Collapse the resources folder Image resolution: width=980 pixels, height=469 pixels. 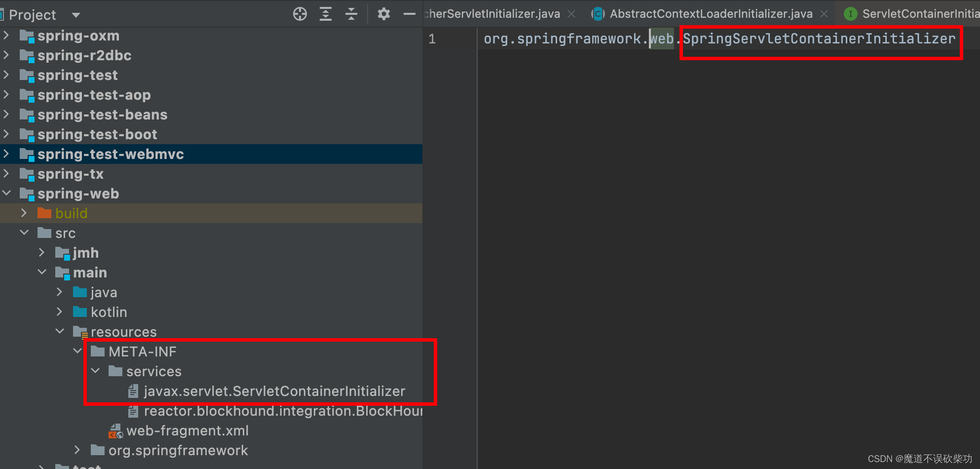[60, 332]
